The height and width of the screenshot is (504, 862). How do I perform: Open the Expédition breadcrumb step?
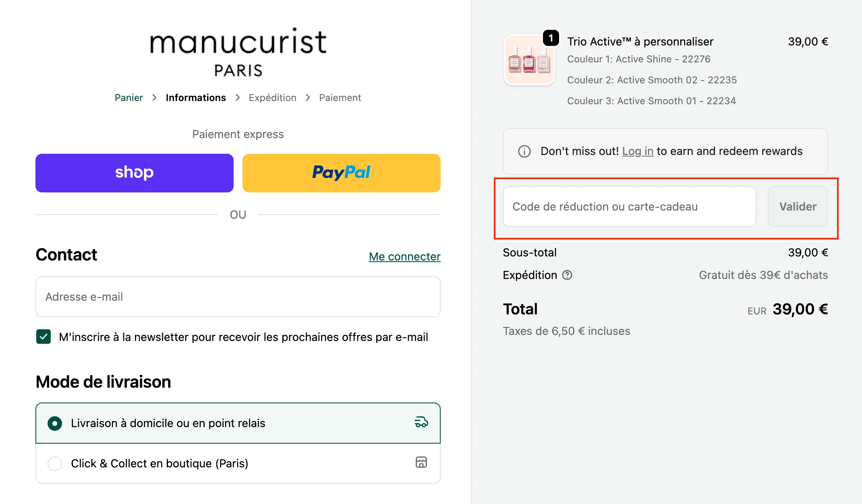click(272, 97)
